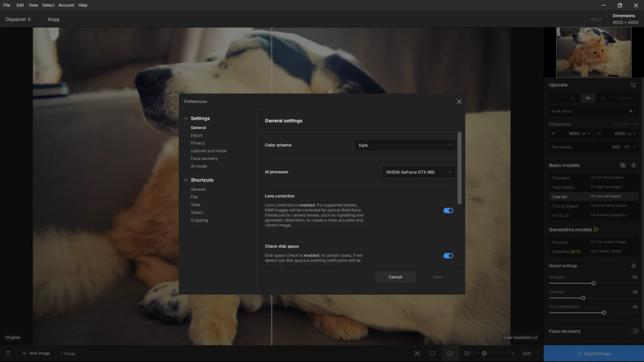Click the Export image button
Viewport: 644px width, 362px height.
click(593, 353)
